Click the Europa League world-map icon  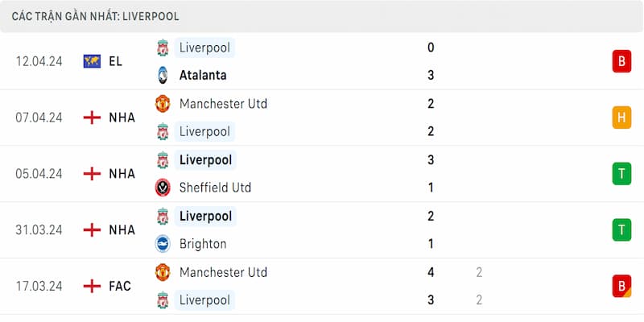point(92,61)
